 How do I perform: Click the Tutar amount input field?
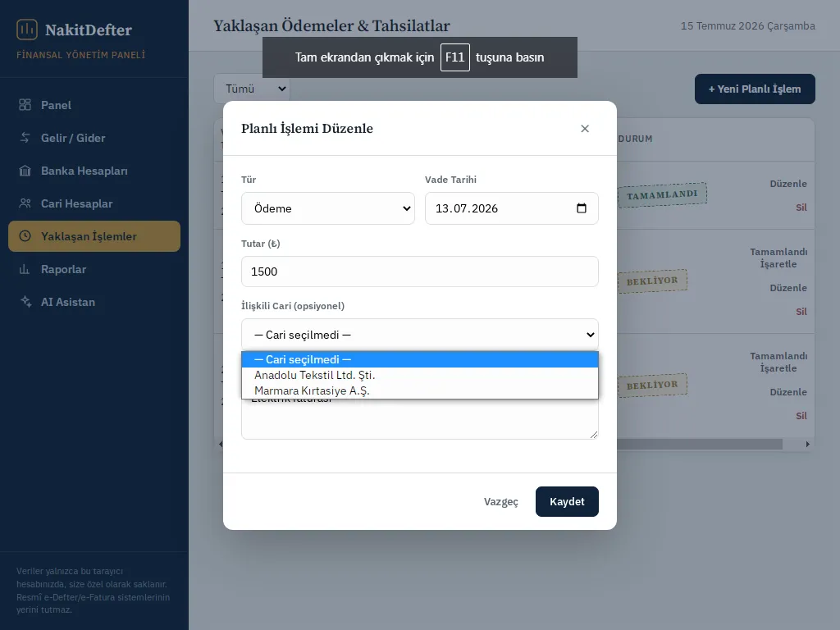pyautogui.click(x=420, y=272)
